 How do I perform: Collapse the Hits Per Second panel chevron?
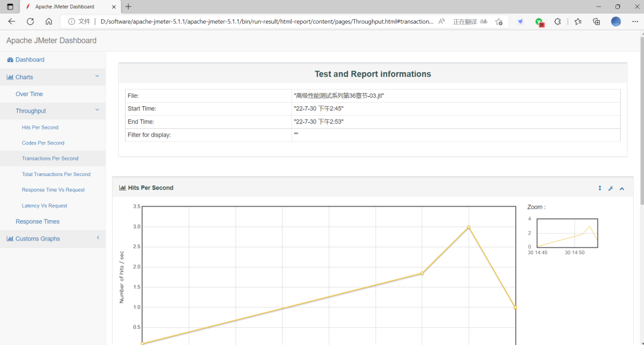(622, 189)
